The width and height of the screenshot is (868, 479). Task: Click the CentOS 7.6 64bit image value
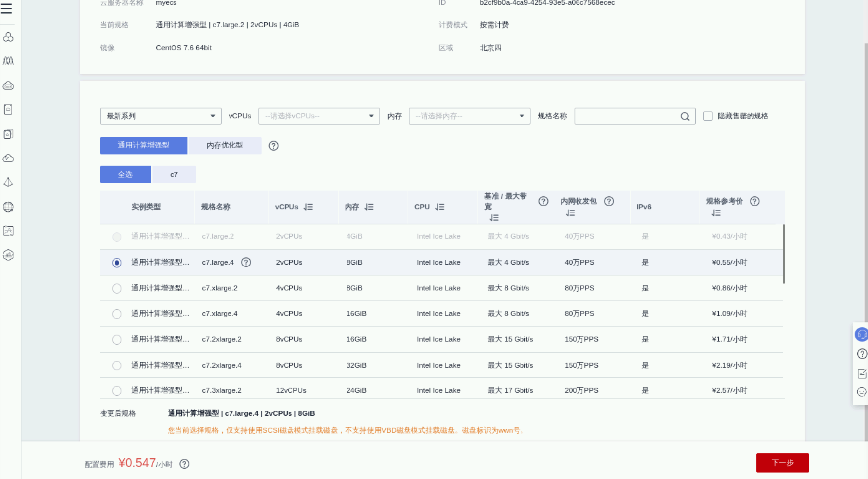coord(183,48)
